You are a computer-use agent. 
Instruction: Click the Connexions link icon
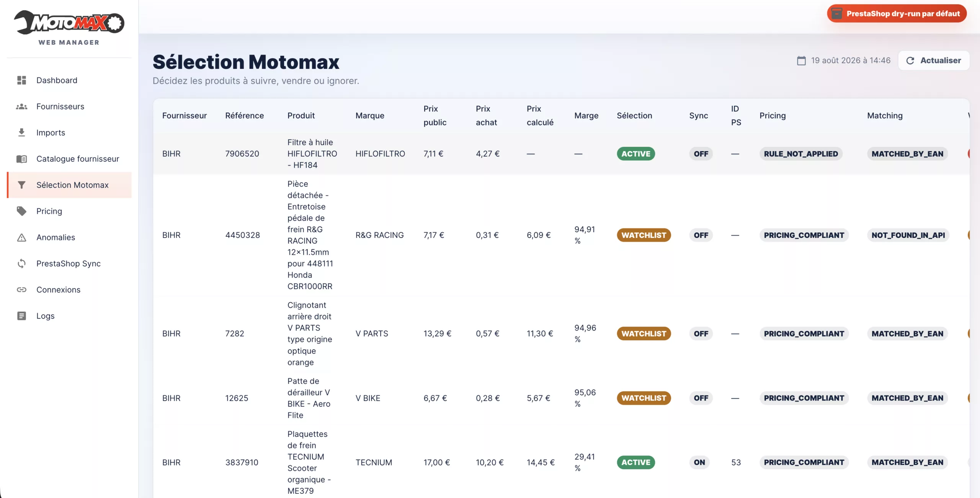click(x=22, y=290)
